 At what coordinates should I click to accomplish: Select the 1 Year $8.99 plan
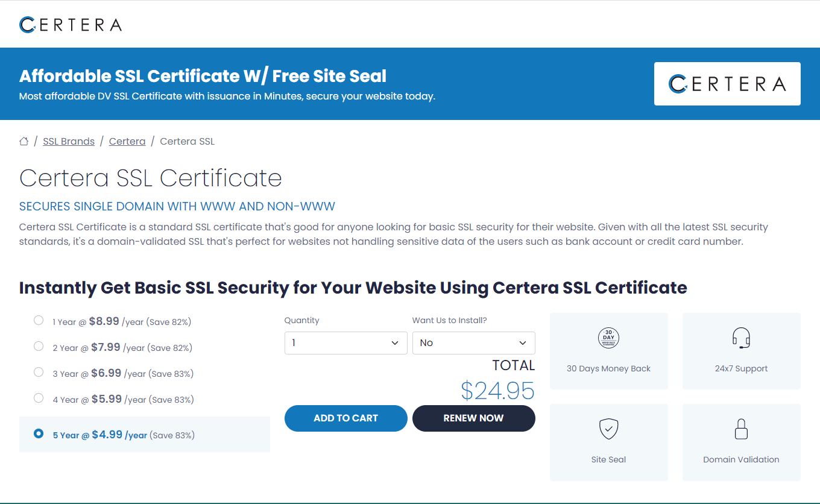point(39,320)
